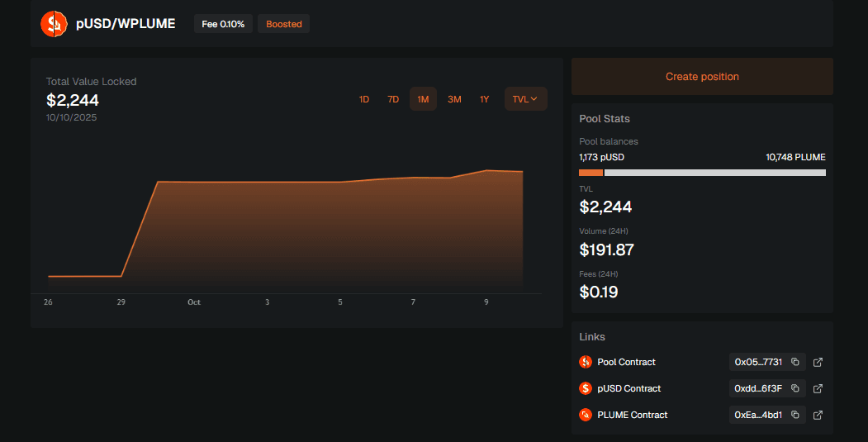
Task: Click the $2,244 value above the chart
Action: 73,100
